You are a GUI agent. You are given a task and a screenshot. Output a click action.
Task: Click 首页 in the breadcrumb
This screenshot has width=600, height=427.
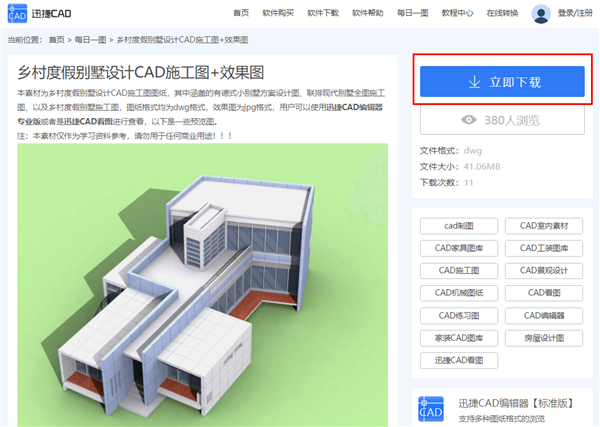point(57,40)
